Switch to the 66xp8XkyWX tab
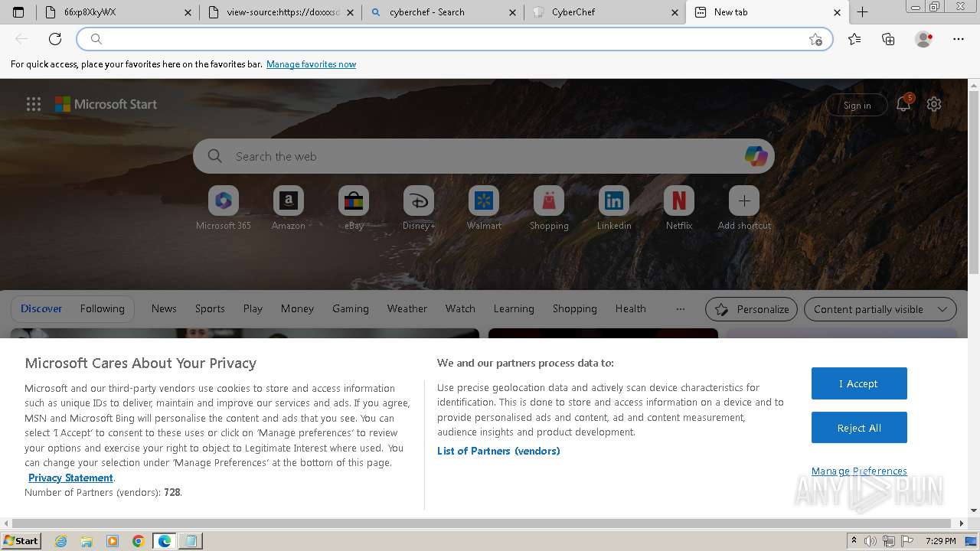 (x=118, y=12)
